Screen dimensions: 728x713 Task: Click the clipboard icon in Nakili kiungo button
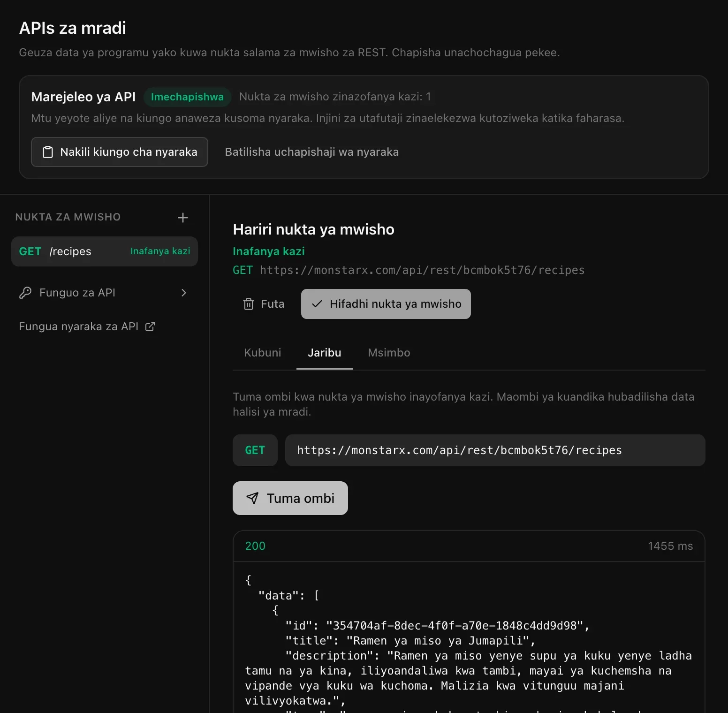click(x=48, y=152)
